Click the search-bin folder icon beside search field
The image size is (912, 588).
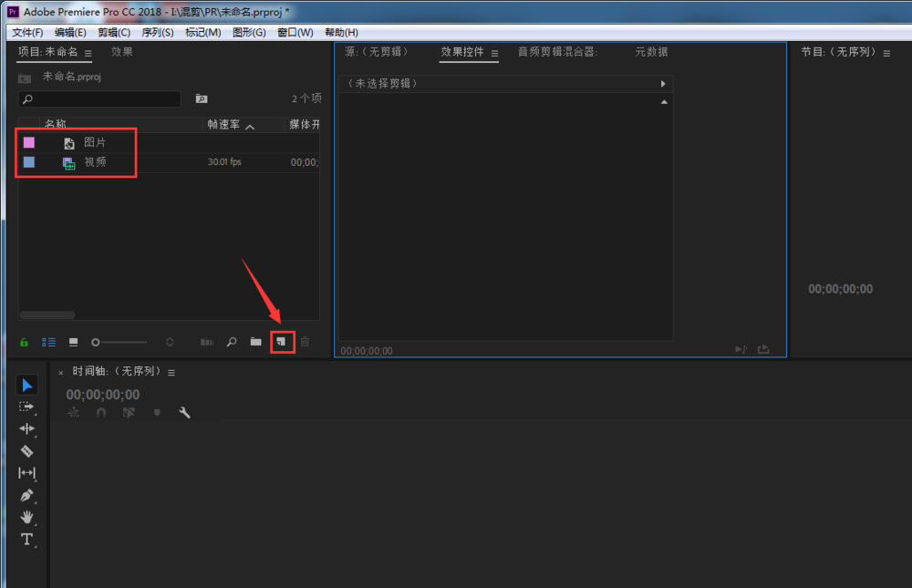click(202, 98)
